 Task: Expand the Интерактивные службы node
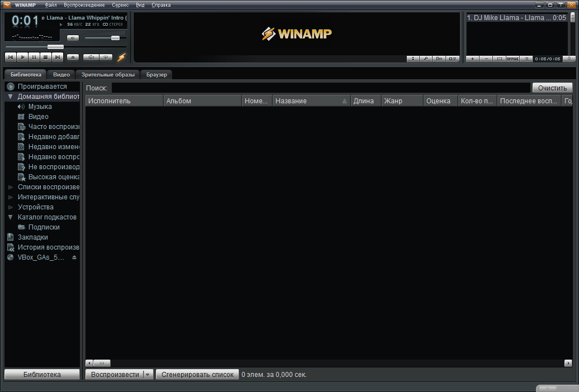coord(10,197)
